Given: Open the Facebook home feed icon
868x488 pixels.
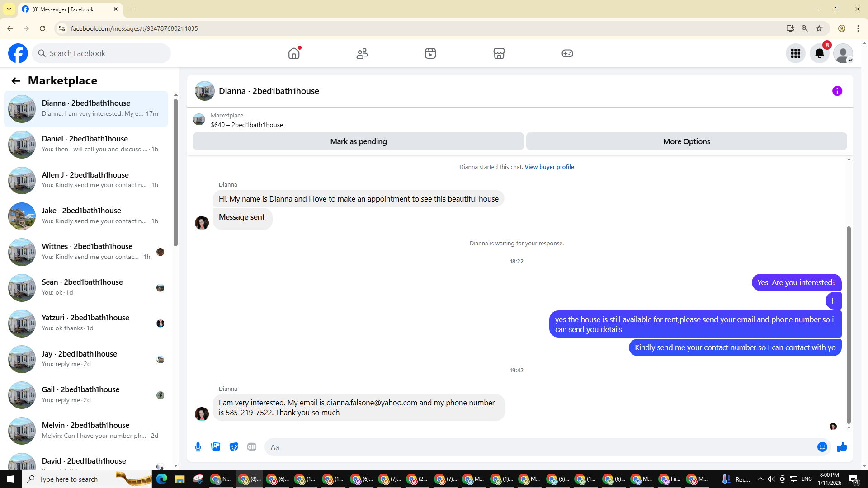Looking at the screenshot, I should tap(294, 53).
